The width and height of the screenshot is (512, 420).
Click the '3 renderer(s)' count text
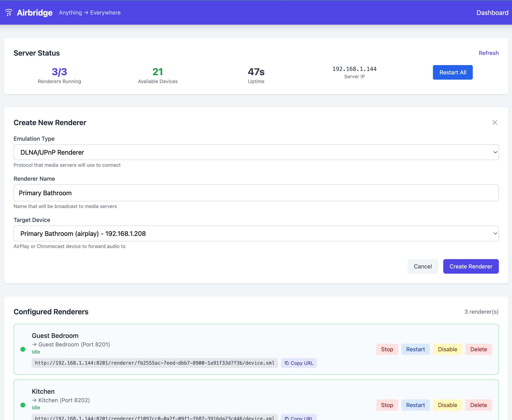(x=481, y=312)
